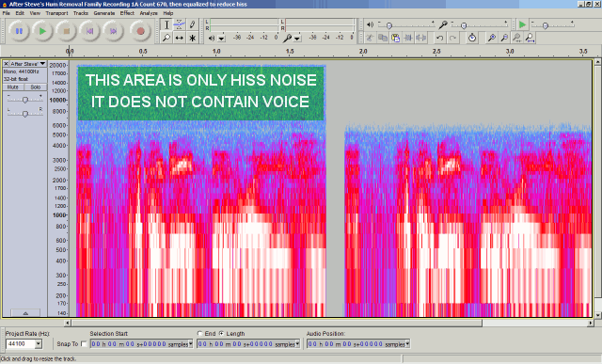Select the Time Shift tool
The width and height of the screenshot is (602, 364).
(x=180, y=38)
